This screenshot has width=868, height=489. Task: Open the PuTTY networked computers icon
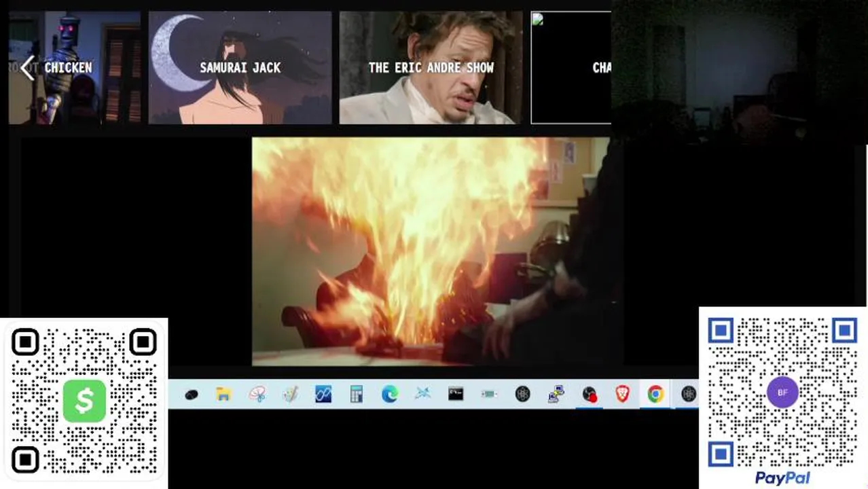[x=556, y=395]
